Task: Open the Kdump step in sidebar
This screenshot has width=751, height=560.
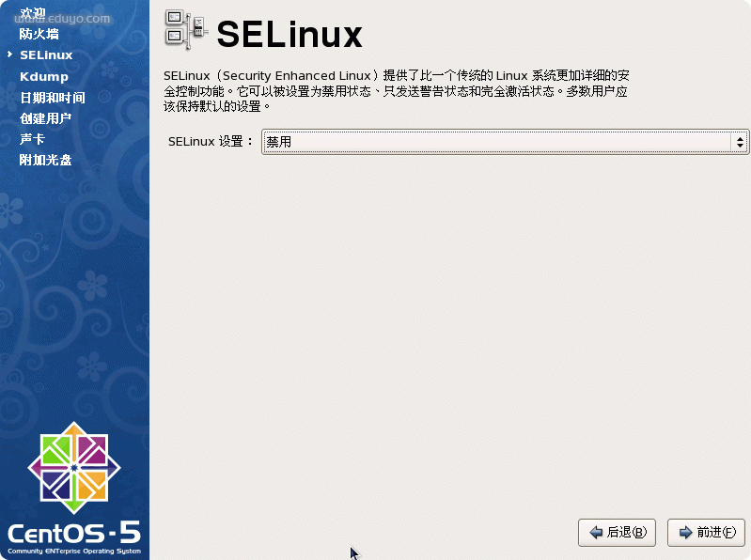Action: 44,77
